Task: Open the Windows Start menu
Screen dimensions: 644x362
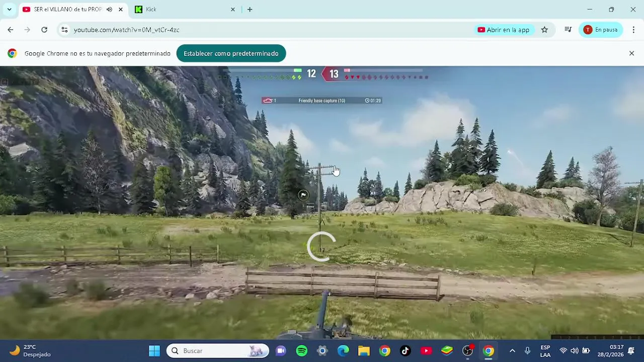Action: (154, 350)
